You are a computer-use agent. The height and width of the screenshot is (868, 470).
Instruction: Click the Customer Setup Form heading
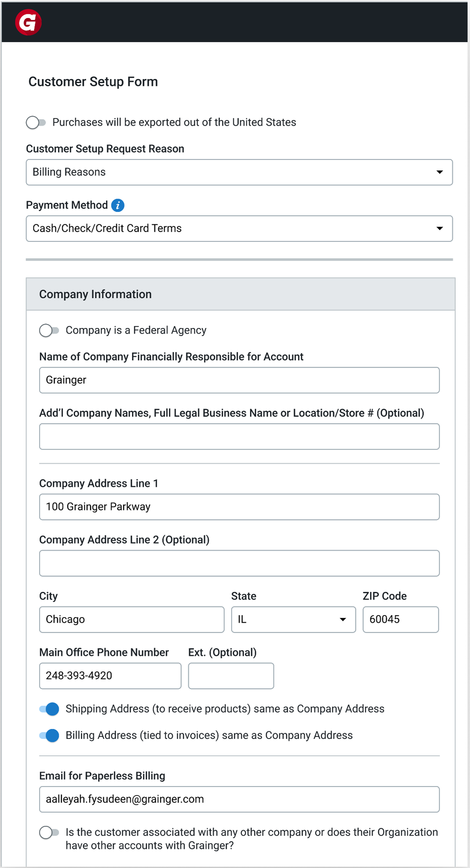click(93, 82)
